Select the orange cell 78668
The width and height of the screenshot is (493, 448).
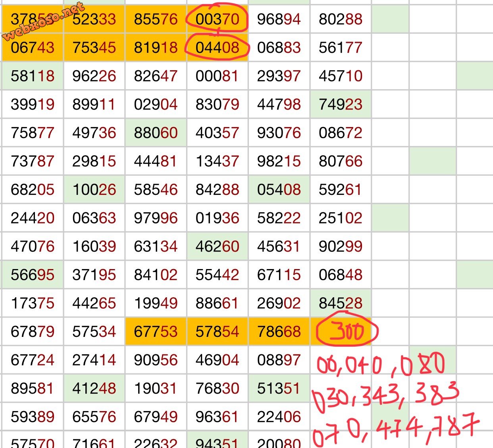279,331
